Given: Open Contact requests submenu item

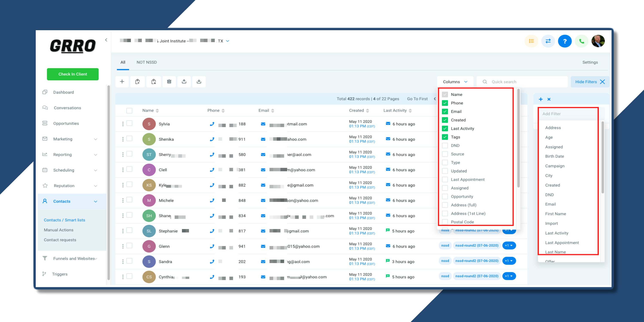Looking at the screenshot, I should click(x=60, y=240).
